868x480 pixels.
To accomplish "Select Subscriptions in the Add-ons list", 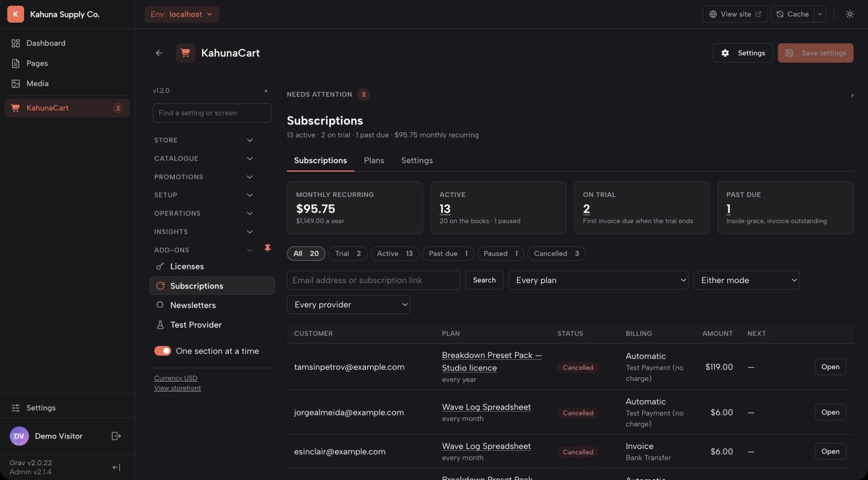I will coord(212,286).
